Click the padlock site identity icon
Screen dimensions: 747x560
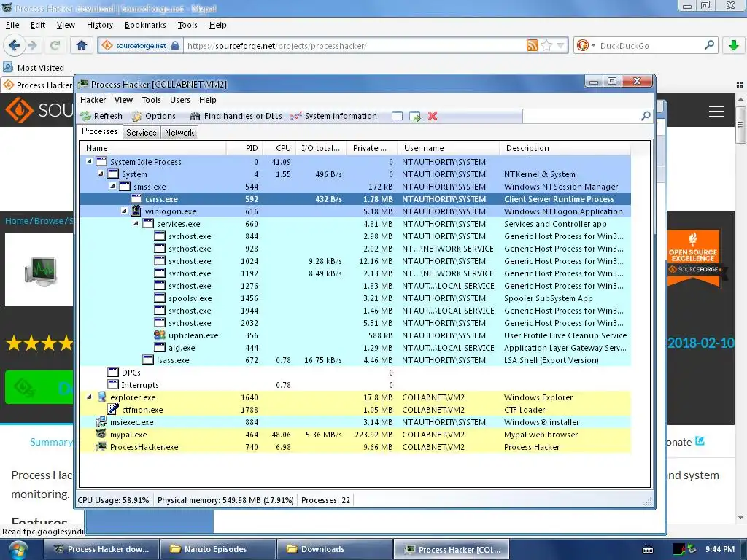(175, 45)
